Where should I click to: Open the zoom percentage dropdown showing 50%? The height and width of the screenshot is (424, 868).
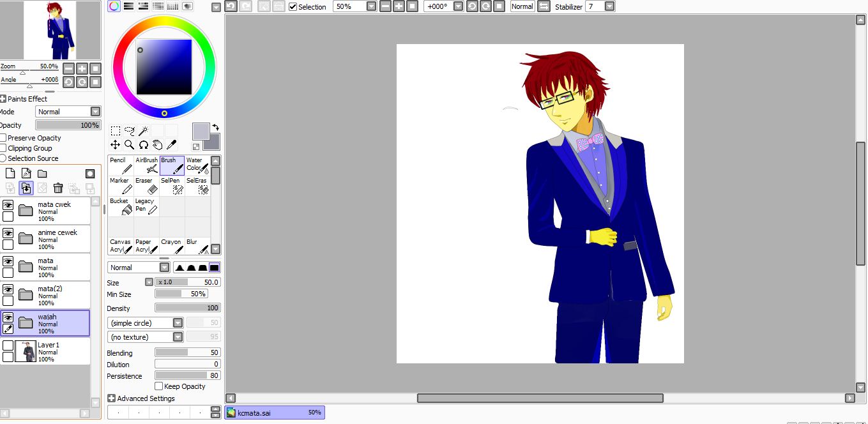point(371,6)
